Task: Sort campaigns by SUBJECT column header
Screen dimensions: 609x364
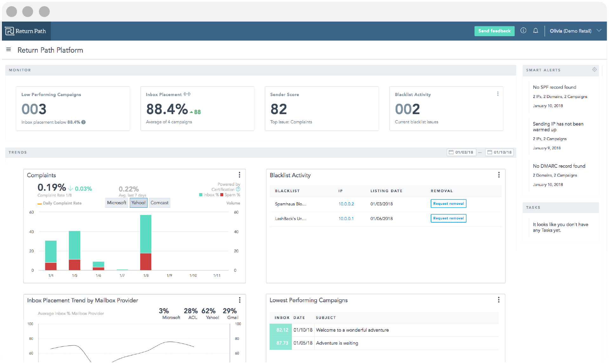Action: (x=326, y=318)
